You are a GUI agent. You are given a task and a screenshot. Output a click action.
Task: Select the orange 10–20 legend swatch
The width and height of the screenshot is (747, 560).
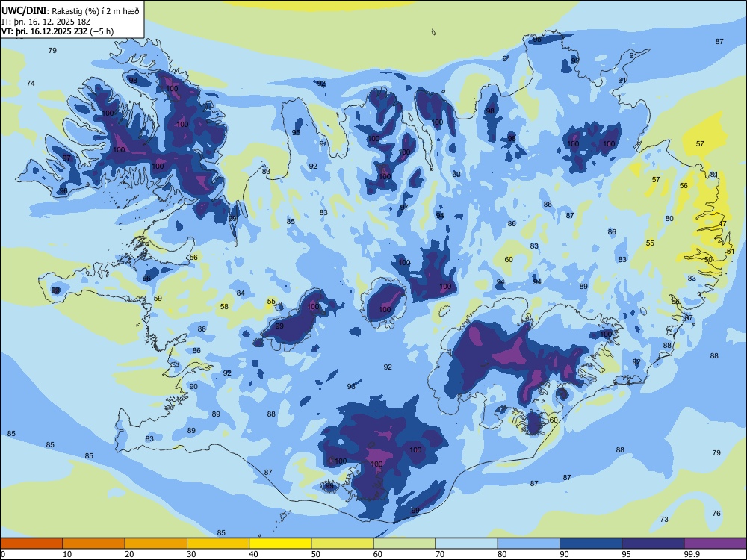[94, 544]
